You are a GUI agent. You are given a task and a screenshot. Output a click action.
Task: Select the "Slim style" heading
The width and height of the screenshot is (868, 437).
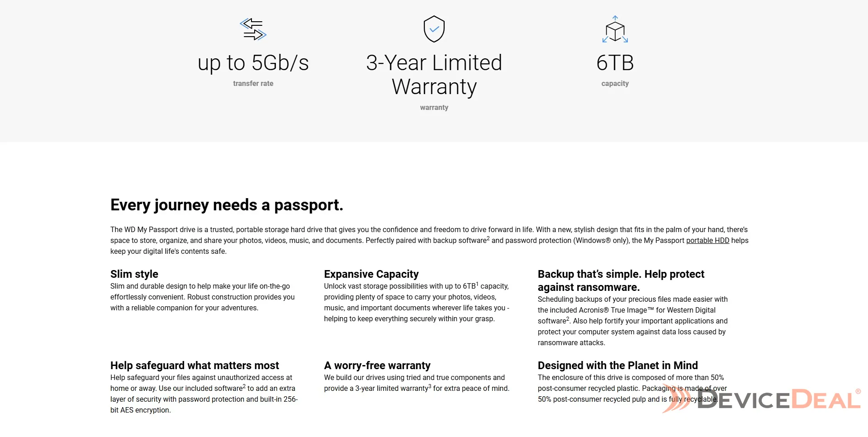click(134, 274)
